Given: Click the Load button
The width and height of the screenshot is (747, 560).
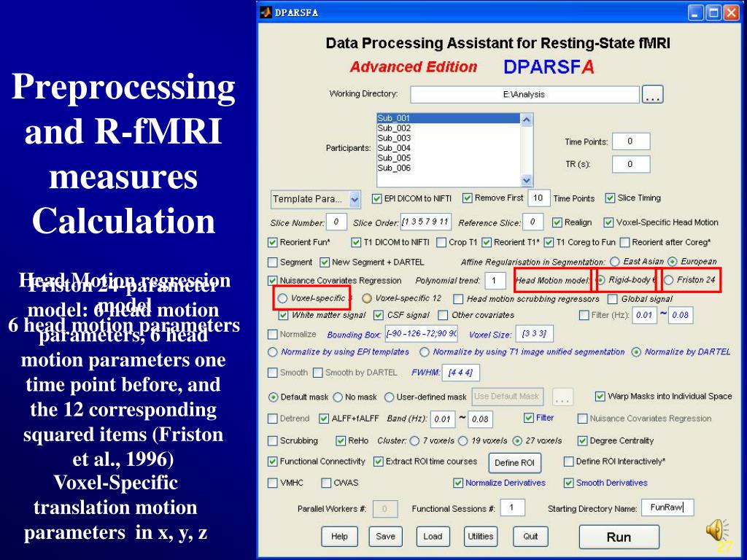Looking at the screenshot, I should [433, 537].
